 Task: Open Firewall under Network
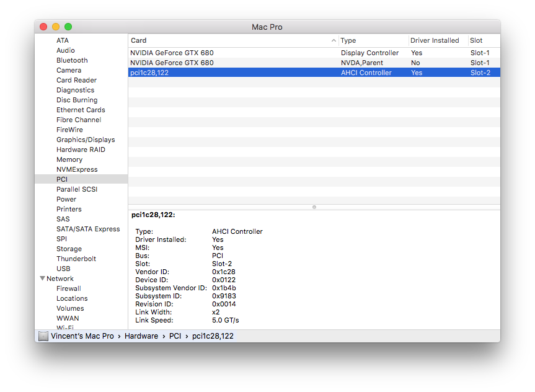pos(69,288)
